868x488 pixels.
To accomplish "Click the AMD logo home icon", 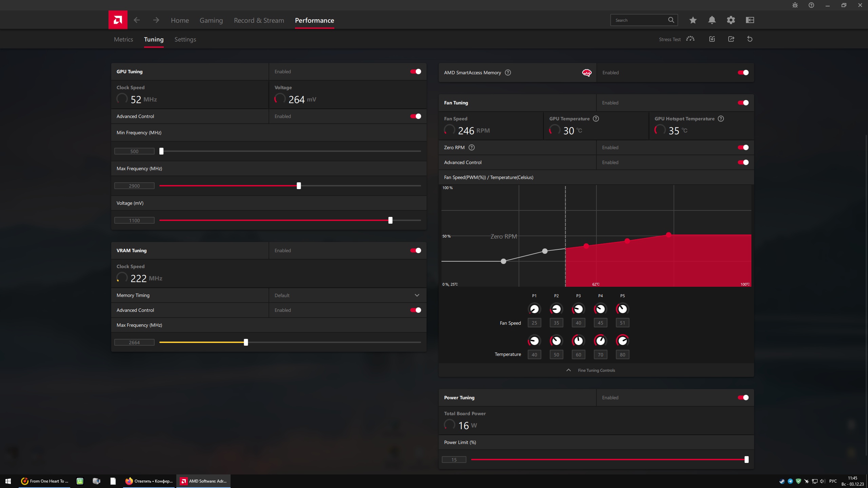I will pos(118,20).
